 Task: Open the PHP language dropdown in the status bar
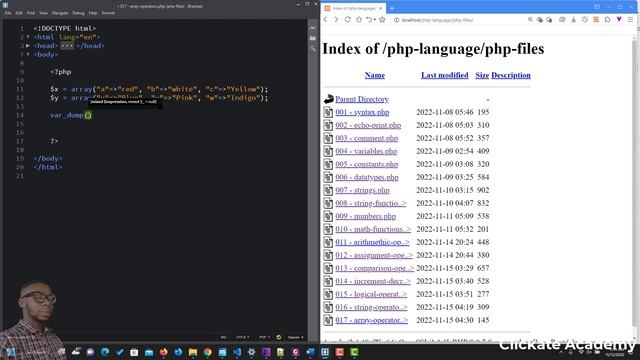pyautogui.click(x=264, y=337)
